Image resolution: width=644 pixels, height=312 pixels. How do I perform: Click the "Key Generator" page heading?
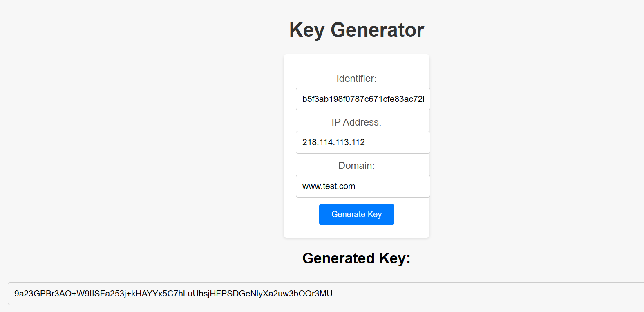(x=356, y=30)
